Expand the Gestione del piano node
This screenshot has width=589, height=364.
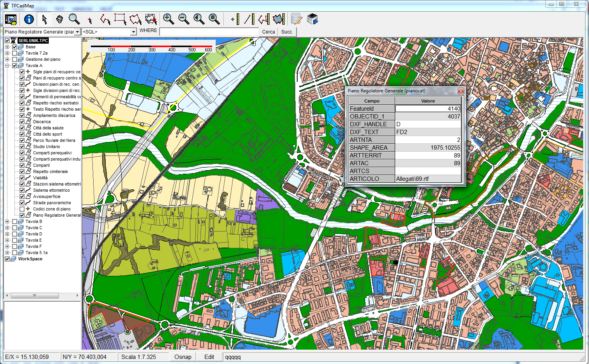(7, 59)
